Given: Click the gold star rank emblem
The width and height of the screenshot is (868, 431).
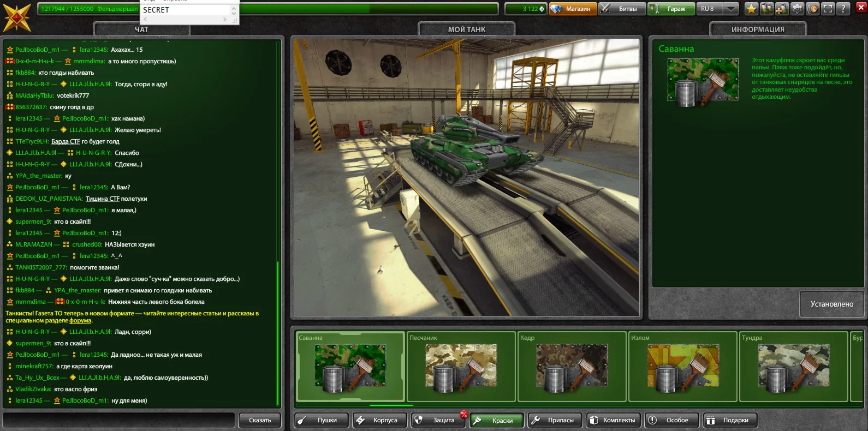Looking at the screenshot, I should tap(17, 17).
